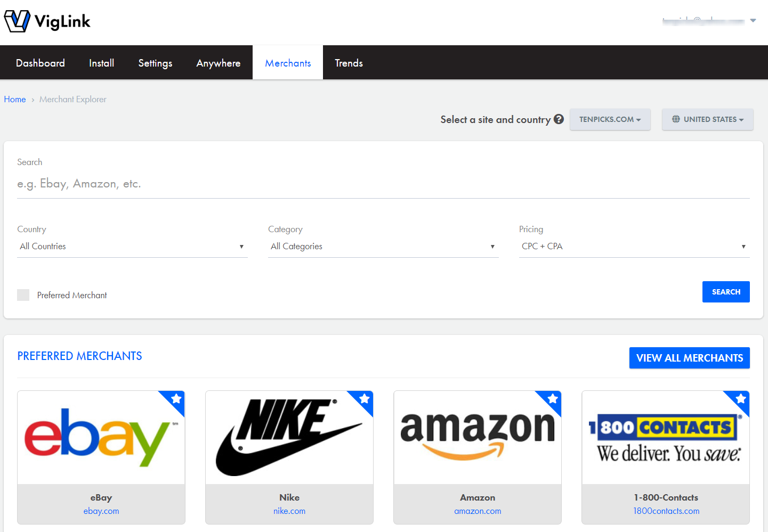Go to the Anywhere tab
The width and height of the screenshot is (768, 532).
pyautogui.click(x=219, y=63)
